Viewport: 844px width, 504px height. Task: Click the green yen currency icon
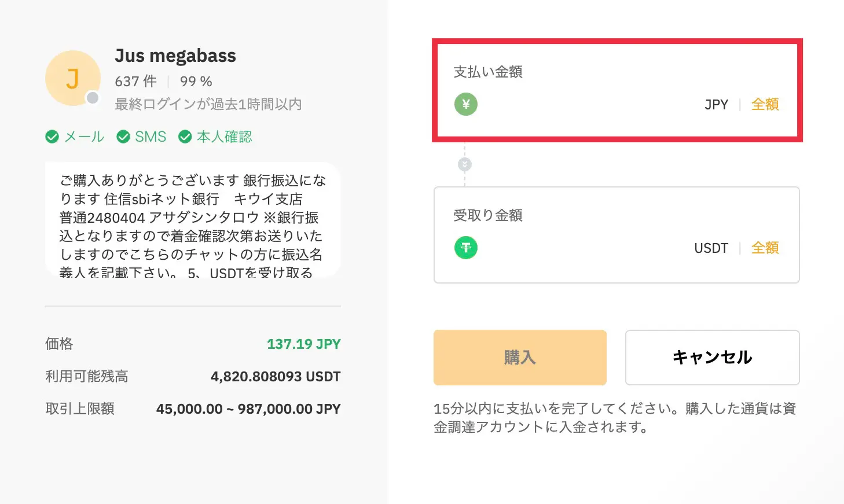point(465,105)
